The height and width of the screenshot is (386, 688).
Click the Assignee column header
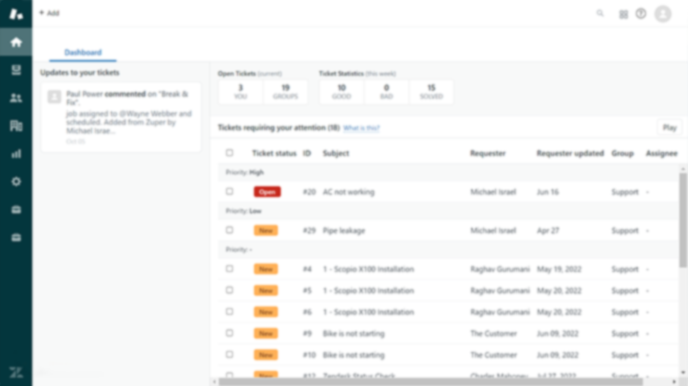(661, 153)
